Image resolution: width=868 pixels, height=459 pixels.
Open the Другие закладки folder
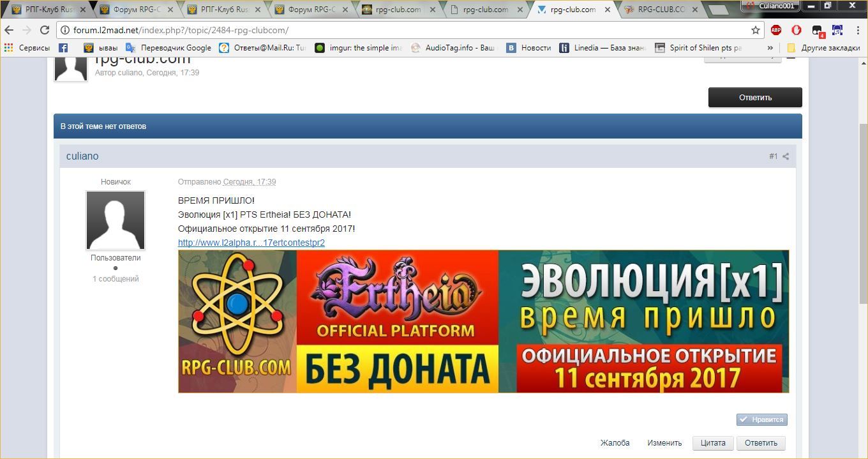824,48
